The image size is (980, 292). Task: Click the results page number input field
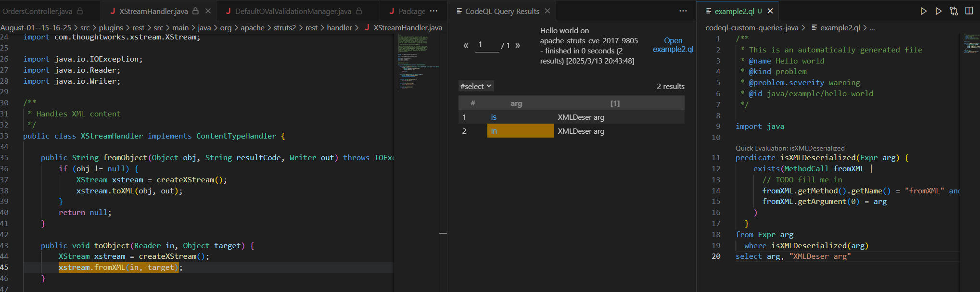pyautogui.click(x=487, y=45)
